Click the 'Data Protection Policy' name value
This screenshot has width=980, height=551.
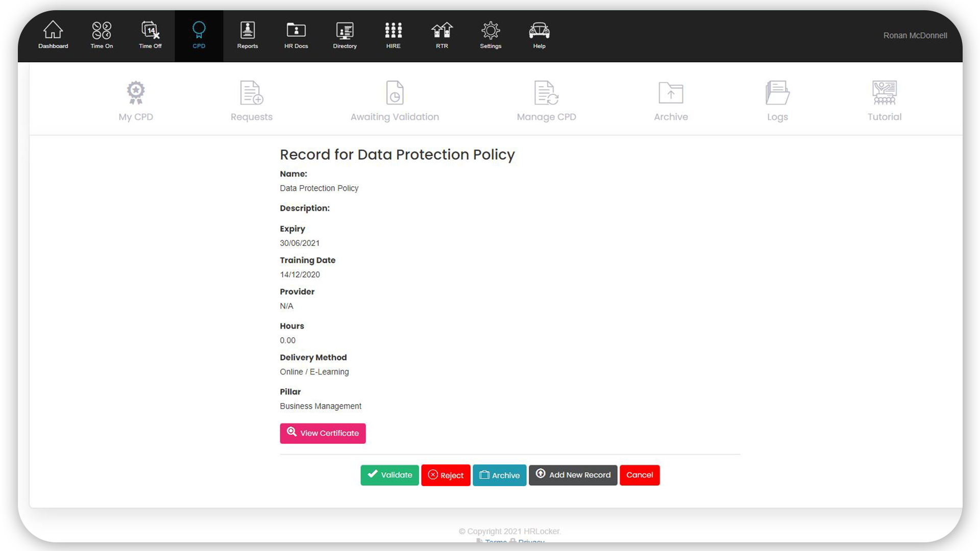point(319,188)
